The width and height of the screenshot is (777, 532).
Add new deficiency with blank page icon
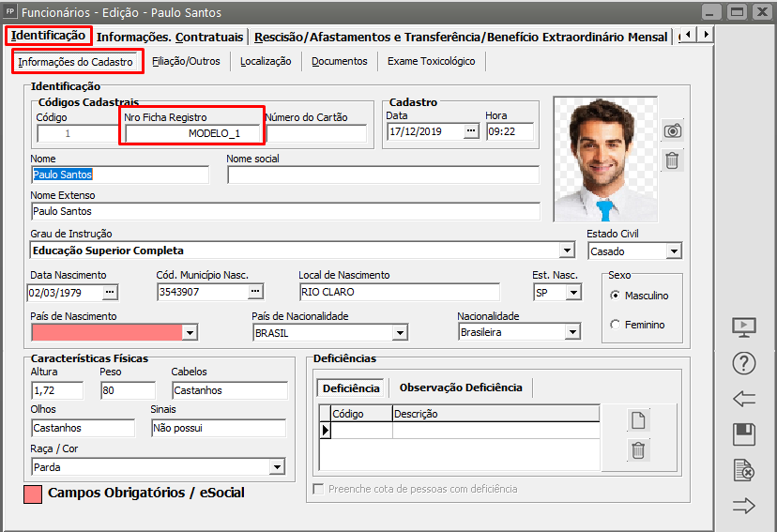[x=638, y=420]
